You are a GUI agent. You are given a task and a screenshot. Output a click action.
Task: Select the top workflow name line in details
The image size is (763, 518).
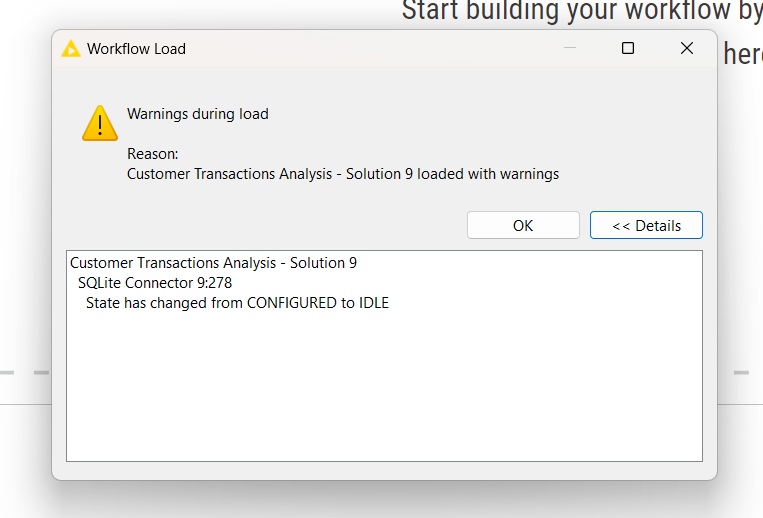point(213,263)
